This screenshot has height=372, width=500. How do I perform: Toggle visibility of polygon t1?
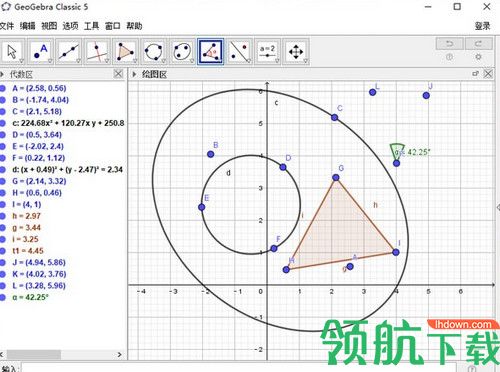pos(3,251)
